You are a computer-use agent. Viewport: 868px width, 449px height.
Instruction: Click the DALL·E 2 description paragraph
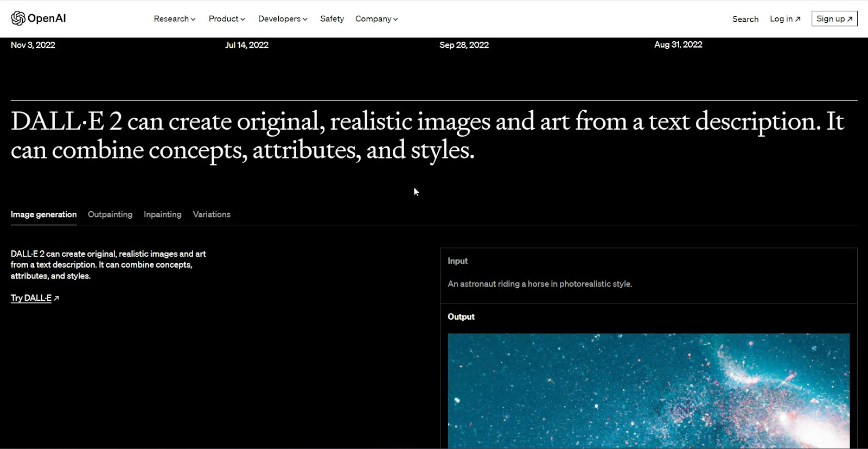pos(108,265)
